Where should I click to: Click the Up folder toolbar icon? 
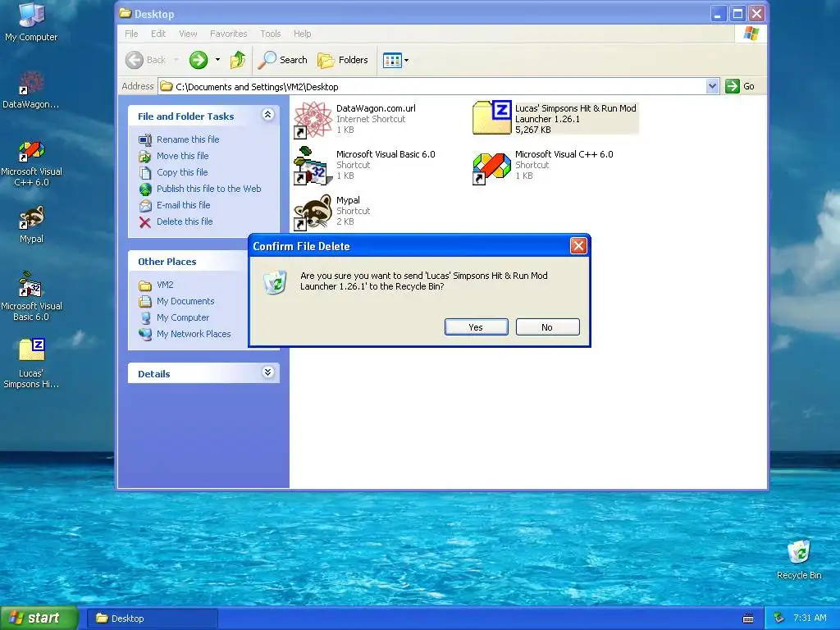237,60
